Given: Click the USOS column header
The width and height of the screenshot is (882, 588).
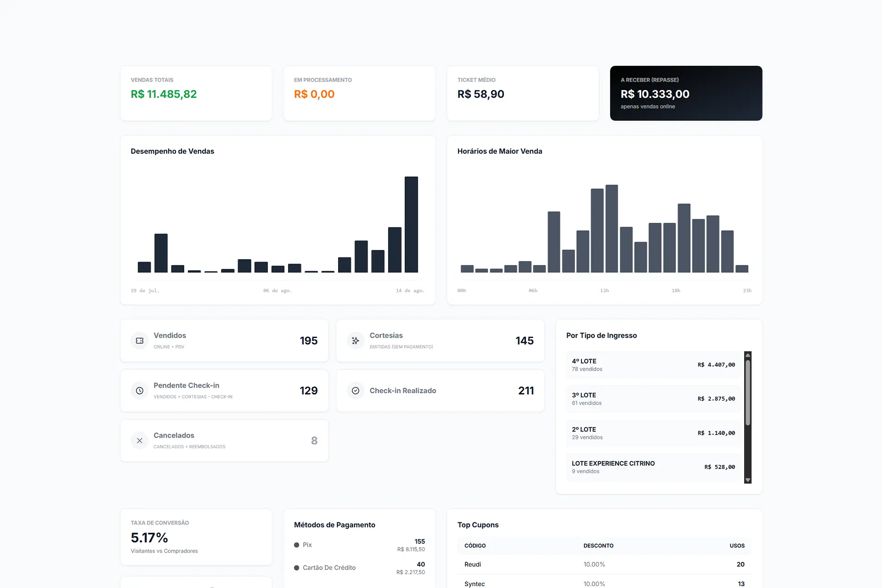Looking at the screenshot, I should pyautogui.click(x=737, y=546).
